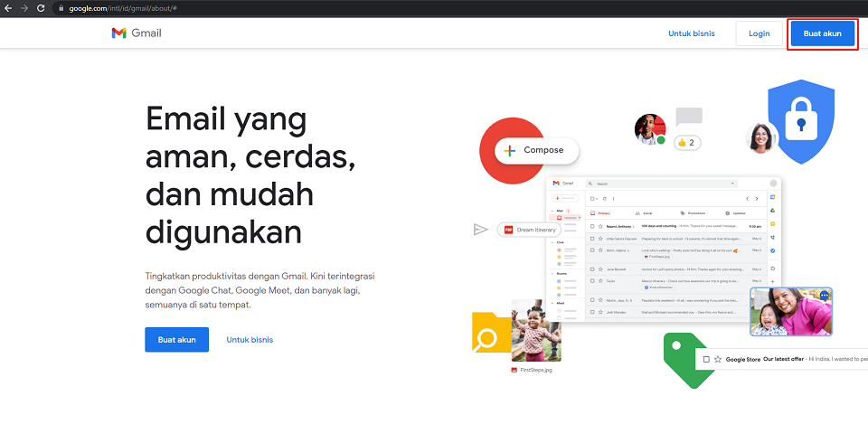The height and width of the screenshot is (443, 868).
Task: Reload the page with the refresh icon
Action: pyautogui.click(x=41, y=8)
